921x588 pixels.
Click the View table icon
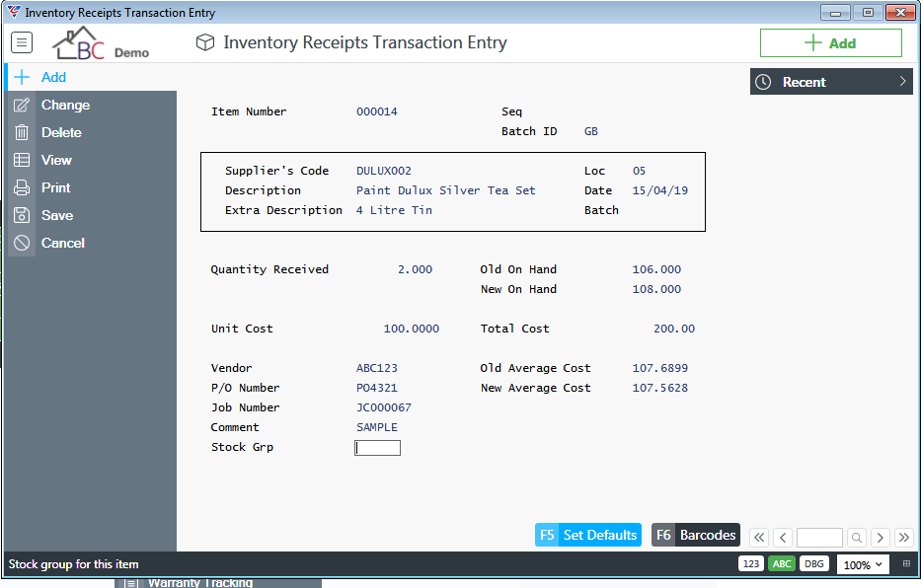22,160
